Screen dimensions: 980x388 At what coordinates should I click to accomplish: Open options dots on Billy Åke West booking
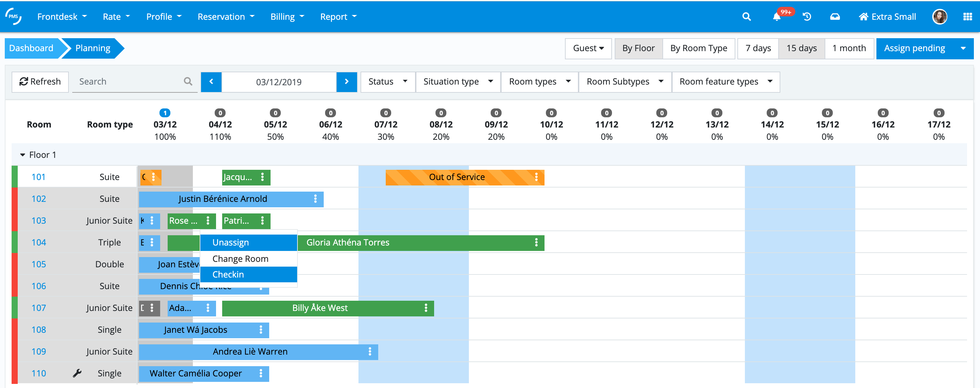tap(426, 308)
